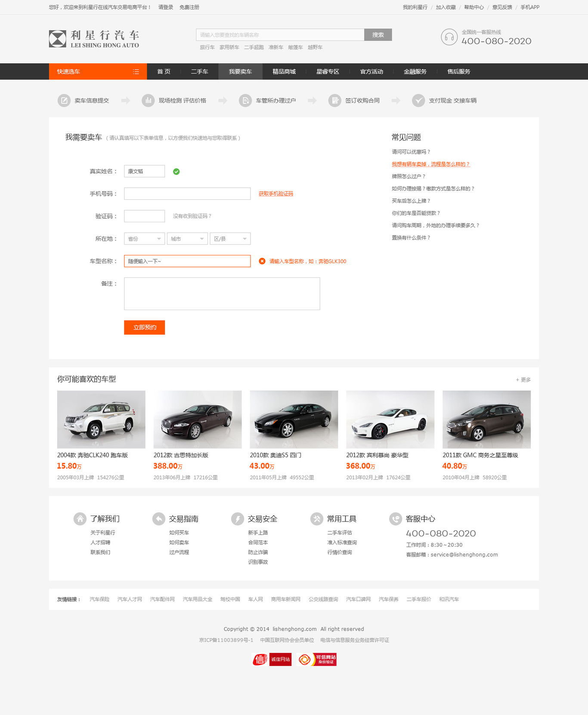588x715 pixels.
Task: Open the 金融服务 nav tab
Action: [x=415, y=71]
